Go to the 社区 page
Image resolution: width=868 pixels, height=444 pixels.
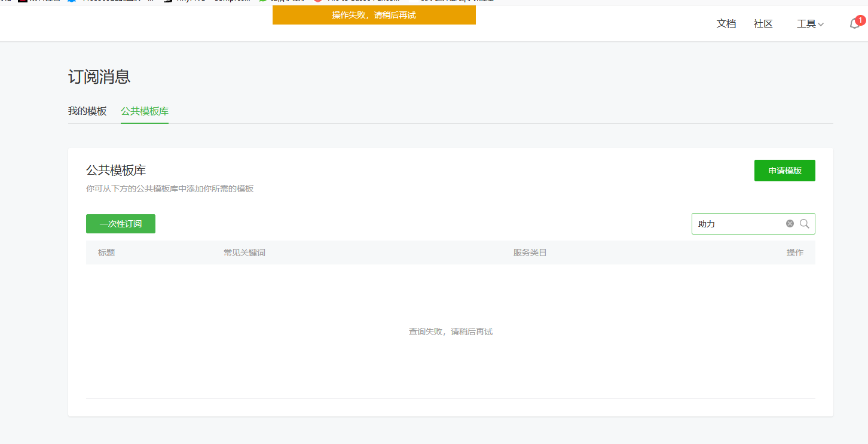[763, 24]
